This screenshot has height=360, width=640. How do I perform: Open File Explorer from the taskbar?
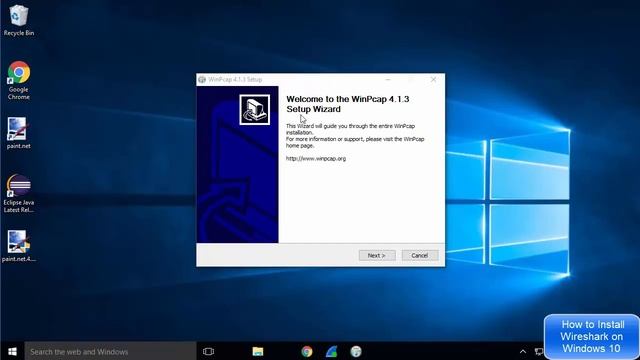pyautogui.click(x=258, y=351)
